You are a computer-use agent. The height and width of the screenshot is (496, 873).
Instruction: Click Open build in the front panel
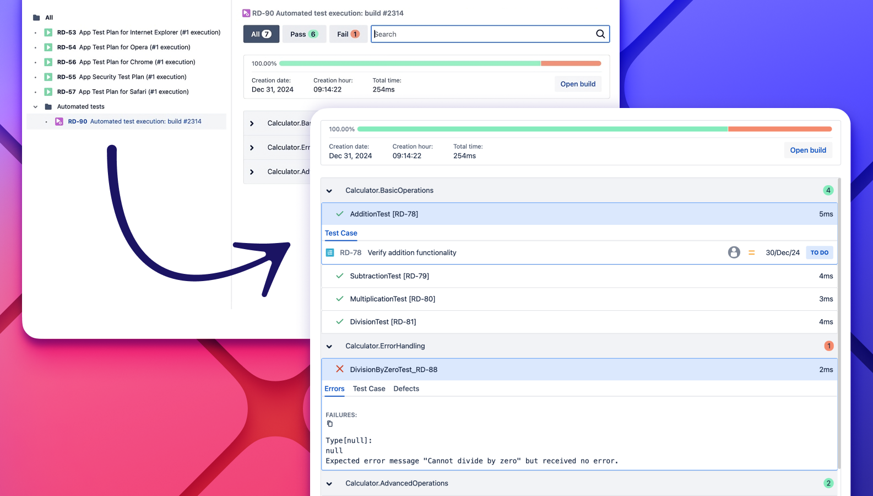tap(807, 150)
